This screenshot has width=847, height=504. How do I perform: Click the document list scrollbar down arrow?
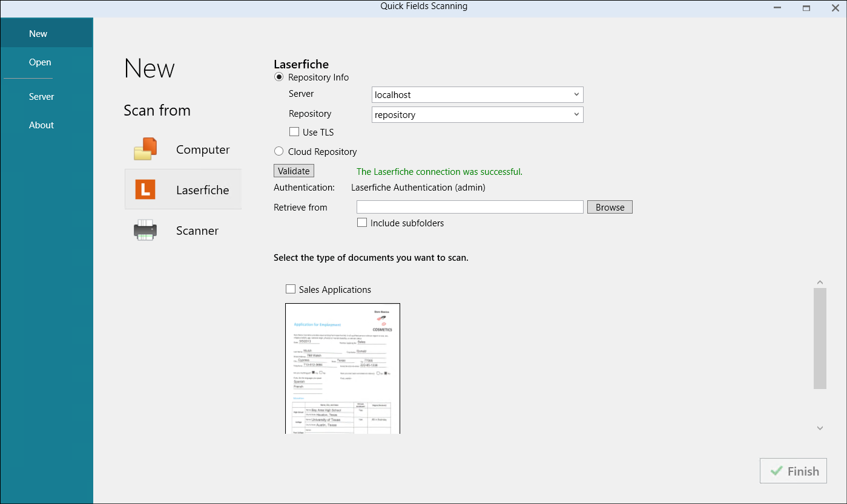tap(820, 428)
